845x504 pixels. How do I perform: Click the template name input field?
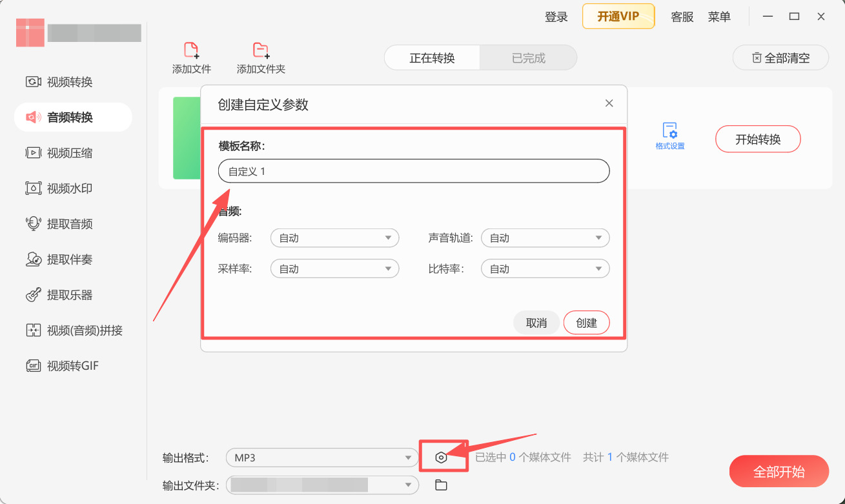pos(414,171)
